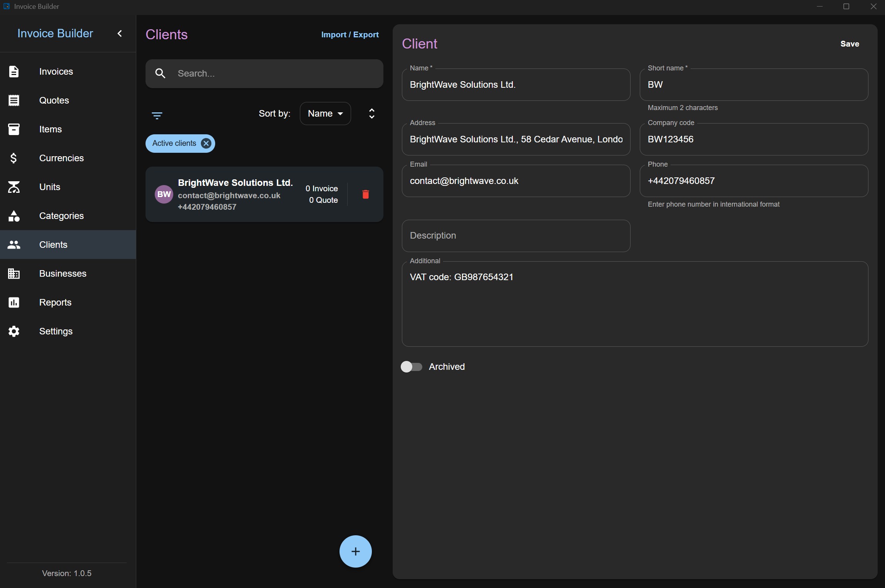Viewport: 885px width, 588px height.
Task: Edit the Email field
Action: [516, 181]
